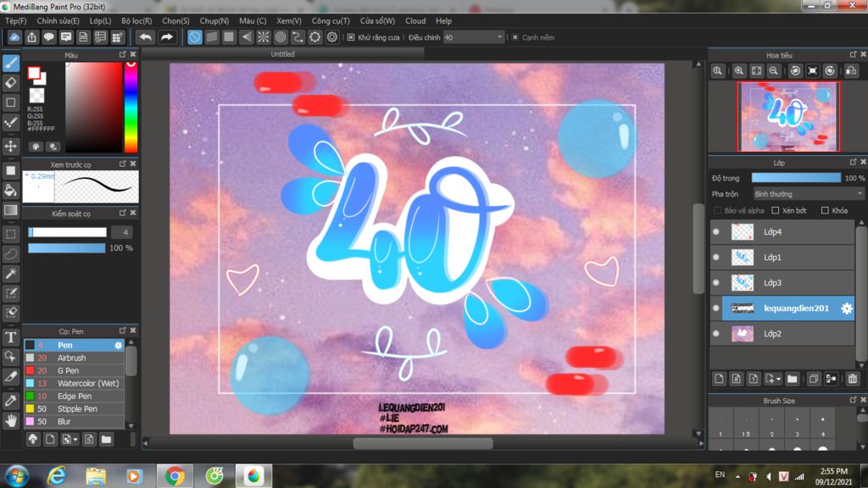Enable radial snap guide

(264, 37)
